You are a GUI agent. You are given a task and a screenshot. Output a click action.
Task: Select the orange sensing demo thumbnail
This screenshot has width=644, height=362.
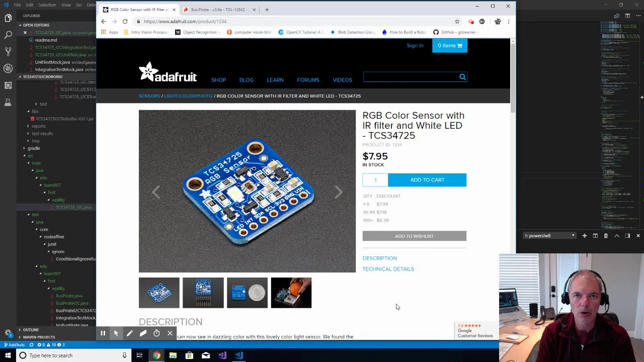tap(291, 293)
